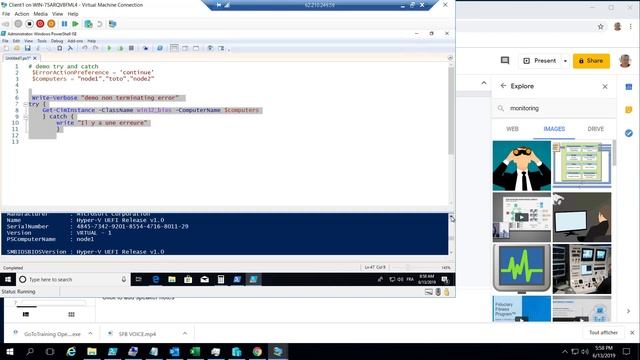Click Show Command Window icon in ISE
640x360 pixels.
coord(210,48)
